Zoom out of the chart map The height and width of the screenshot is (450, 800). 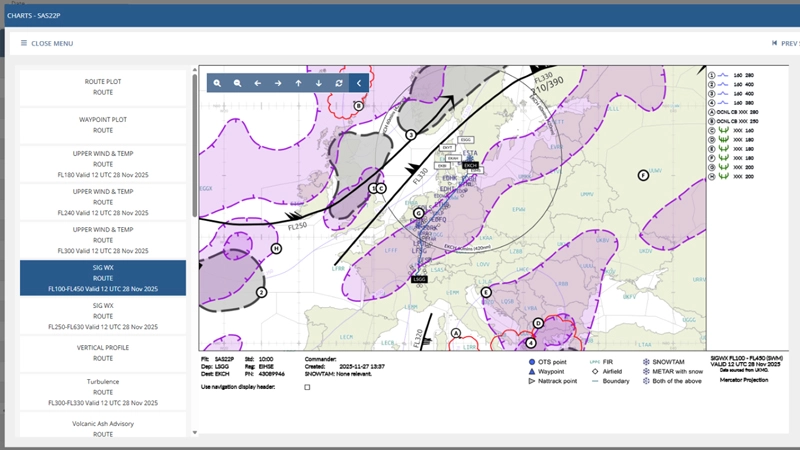(237, 83)
